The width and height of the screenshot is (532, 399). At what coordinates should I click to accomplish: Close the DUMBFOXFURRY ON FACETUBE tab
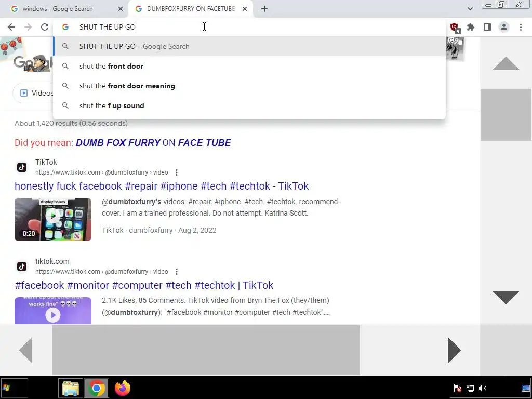click(245, 9)
